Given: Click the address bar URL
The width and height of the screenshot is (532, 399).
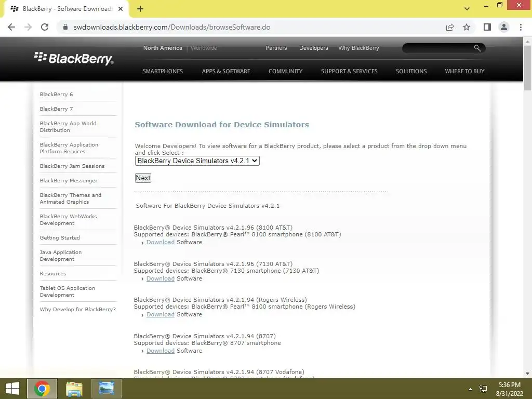Looking at the screenshot, I should (172, 27).
